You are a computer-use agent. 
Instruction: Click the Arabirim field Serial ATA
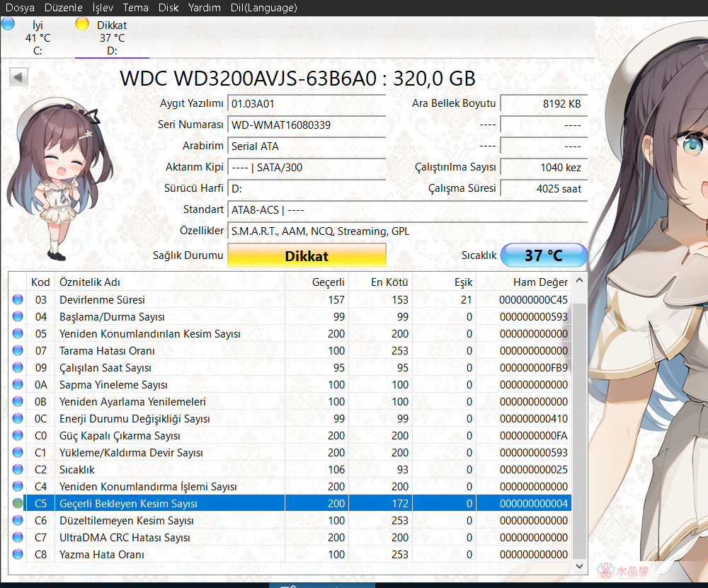click(307, 146)
